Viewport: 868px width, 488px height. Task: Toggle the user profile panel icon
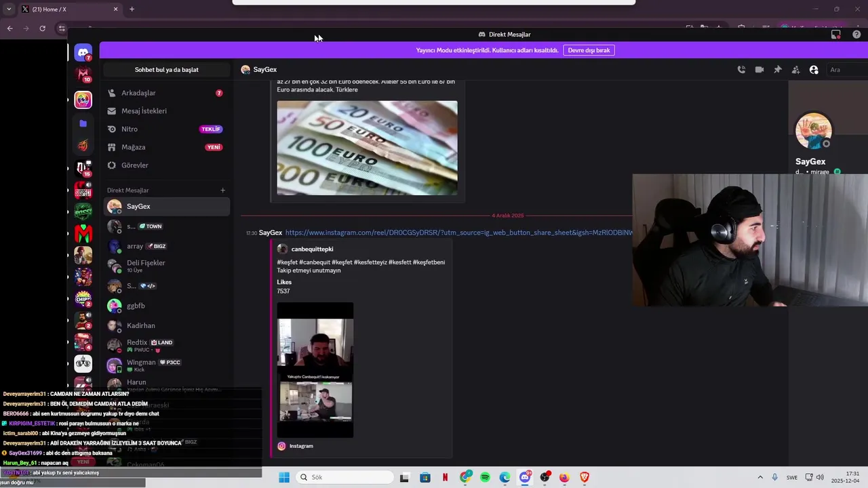coord(814,70)
